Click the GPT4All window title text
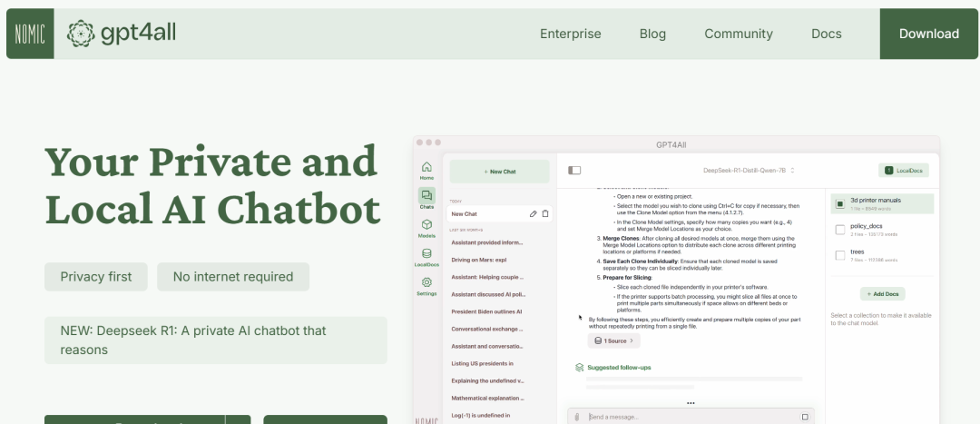This screenshot has width=980, height=424. point(671,144)
